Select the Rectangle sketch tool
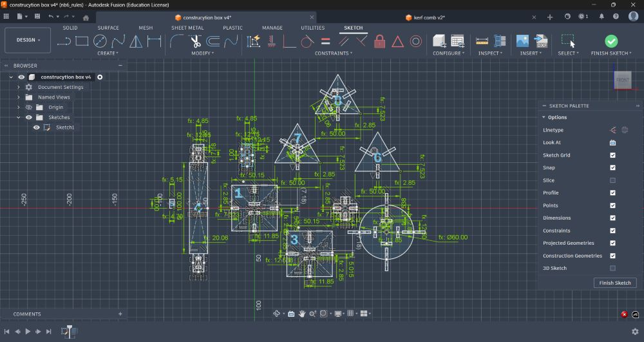Screen dimensions: 644x342 click(x=82, y=41)
